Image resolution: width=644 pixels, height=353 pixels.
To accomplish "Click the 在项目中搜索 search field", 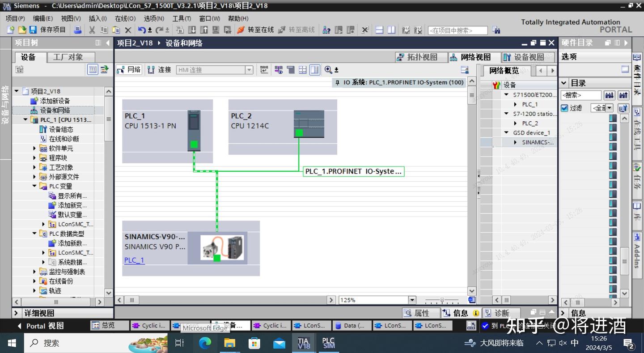I will pyautogui.click(x=458, y=30).
